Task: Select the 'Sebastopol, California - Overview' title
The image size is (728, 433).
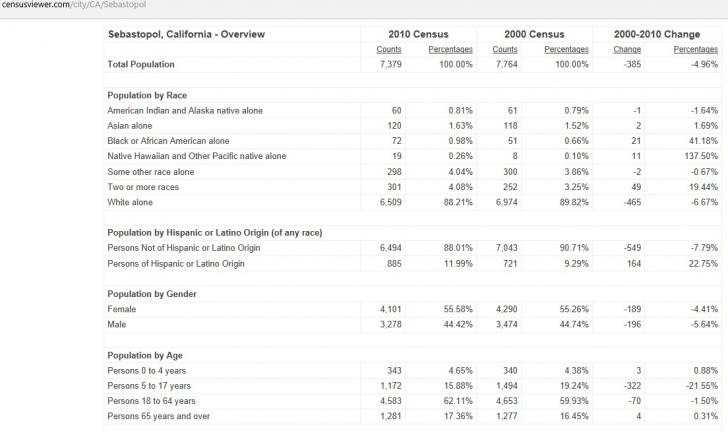Action: click(x=185, y=34)
